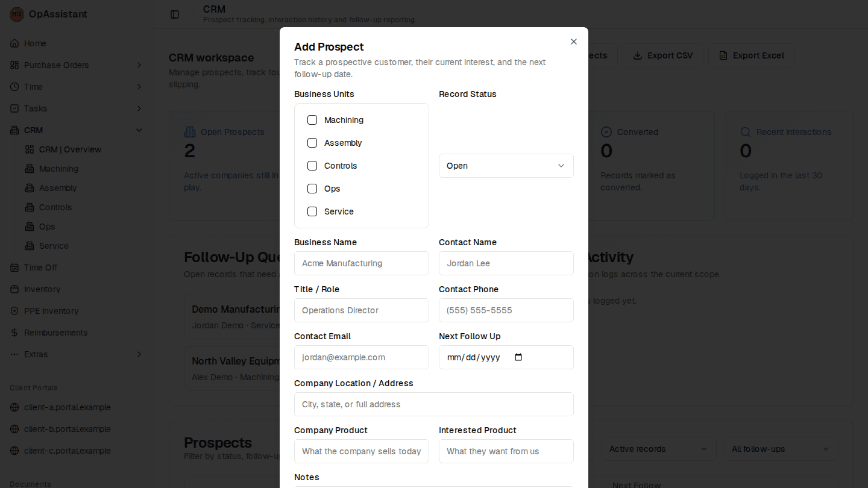The image size is (868, 488).
Task: Focus the Contact Phone field
Action: 506,310
